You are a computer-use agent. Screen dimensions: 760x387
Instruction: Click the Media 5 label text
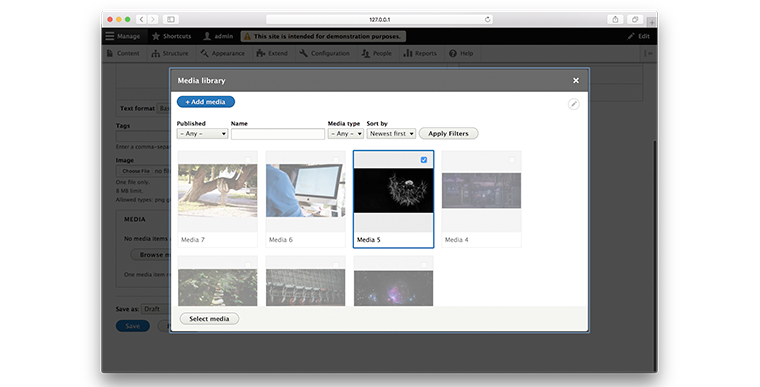click(369, 240)
